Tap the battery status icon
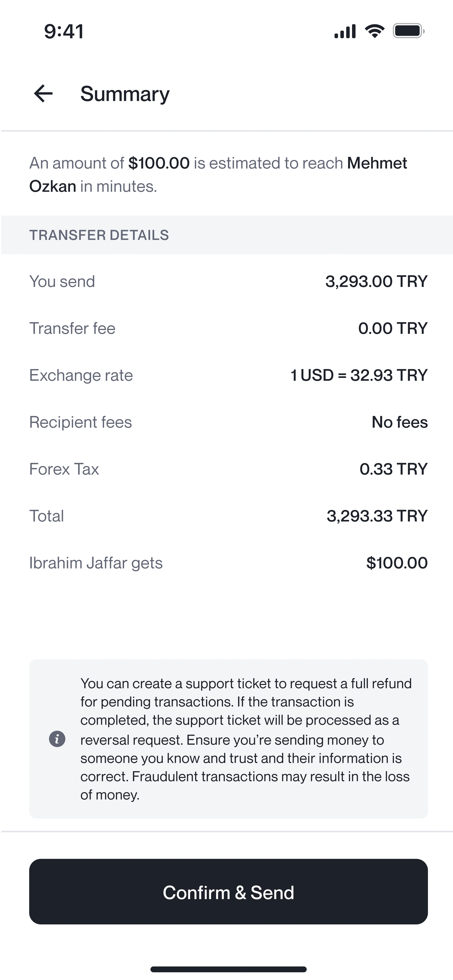 [409, 31]
